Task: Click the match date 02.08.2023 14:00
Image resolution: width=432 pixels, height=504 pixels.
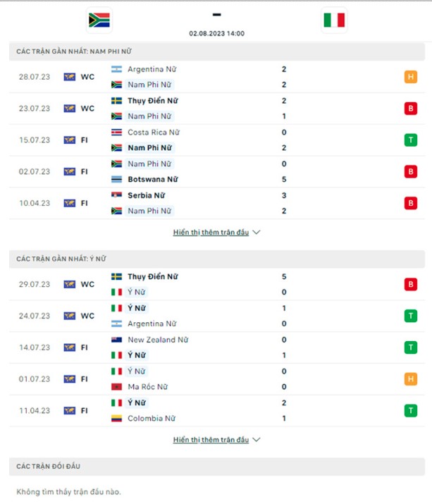Action: tap(216, 33)
